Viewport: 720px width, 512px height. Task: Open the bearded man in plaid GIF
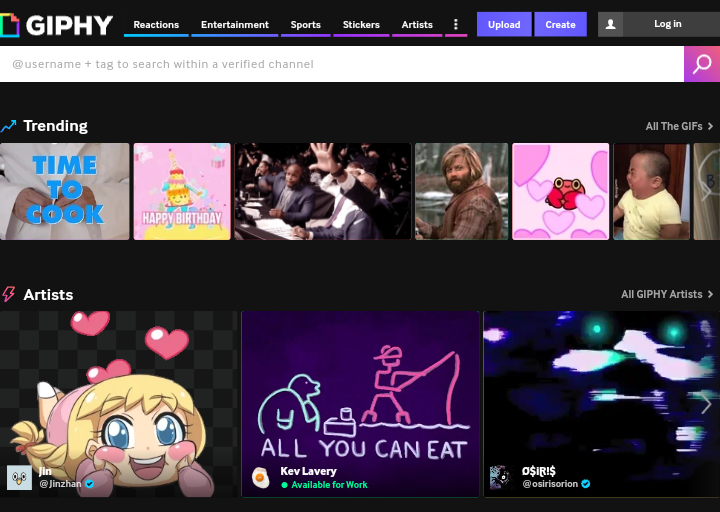click(x=461, y=191)
